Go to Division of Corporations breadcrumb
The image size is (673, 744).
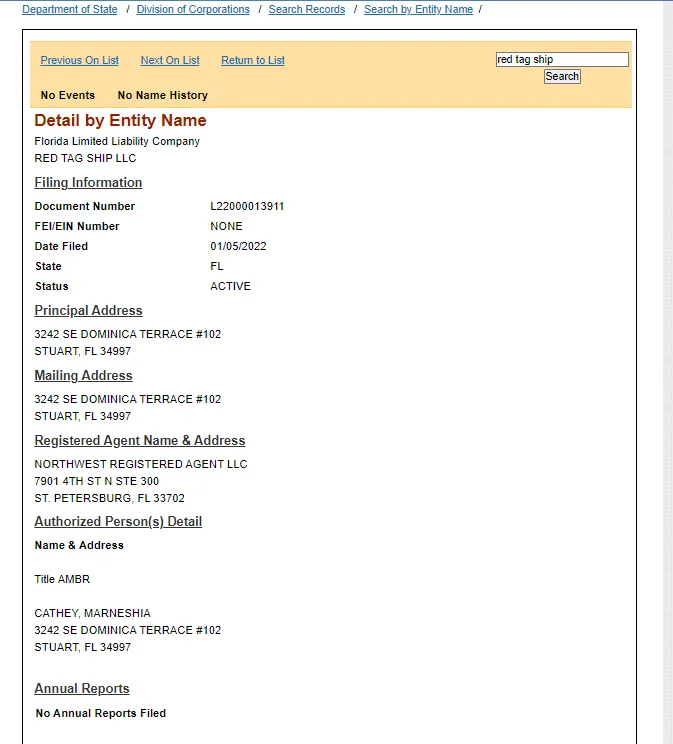pos(193,9)
